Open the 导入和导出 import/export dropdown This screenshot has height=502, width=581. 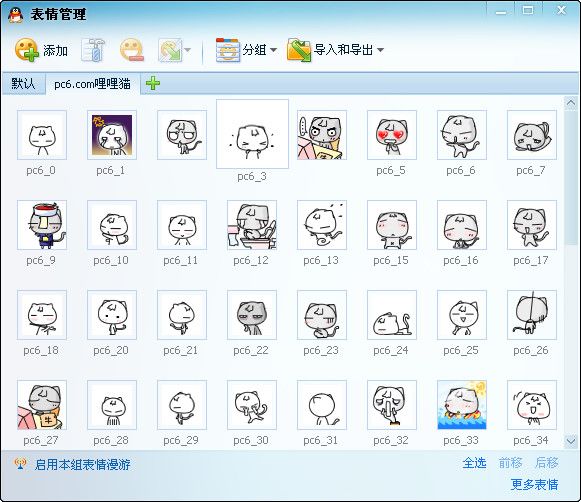tap(336, 50)
